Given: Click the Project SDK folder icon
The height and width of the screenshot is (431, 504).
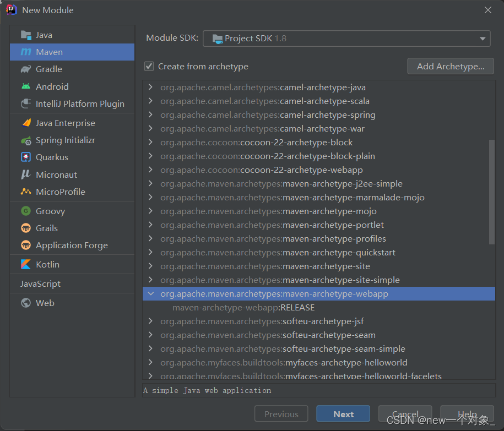Looking at the screenshot, I should (x=217, y=39).
